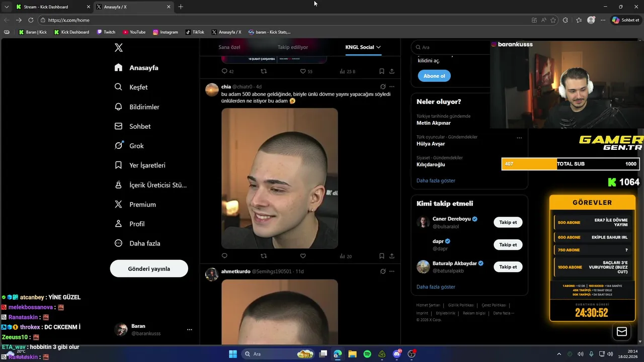Open Spotify from taskbar
644x362 pixels.
pyautogui.click(x=367, y=354)
